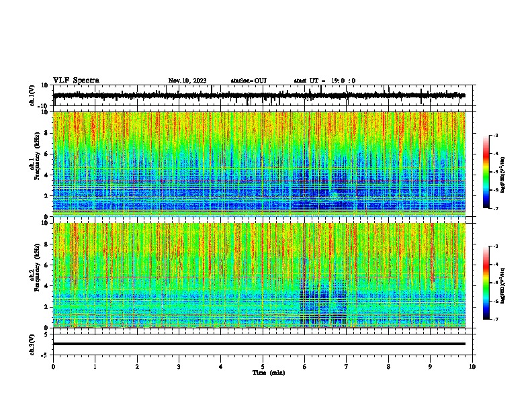This screenshot has width=532, height=411.
Task: Click the "8" kHz tick on ch.1 frequency axis
Action: pos(47,133)
